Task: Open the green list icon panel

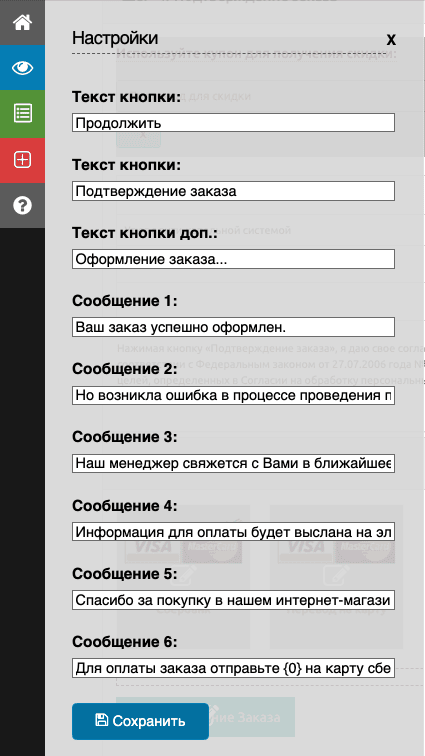Action: [22, 114]
